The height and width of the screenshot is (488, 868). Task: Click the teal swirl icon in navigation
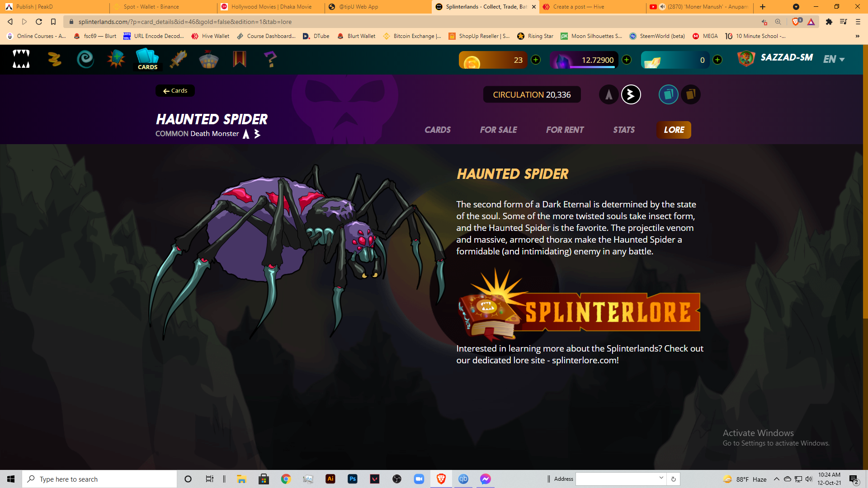[x=85, y=59]
